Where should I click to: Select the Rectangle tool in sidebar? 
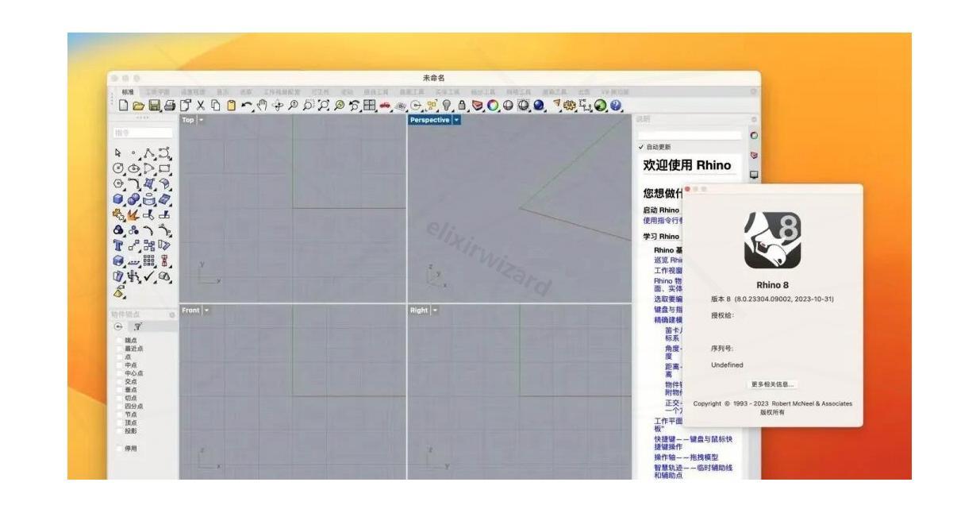point(163,168)
